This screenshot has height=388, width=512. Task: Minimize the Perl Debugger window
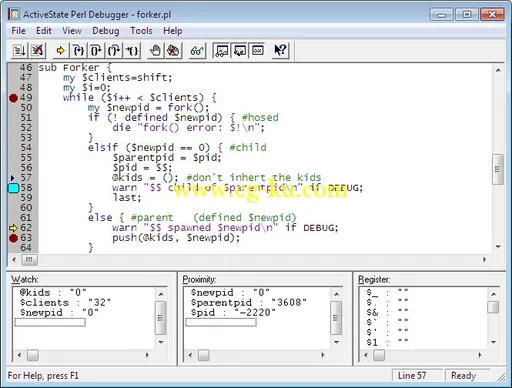click(x=441, y=15)
